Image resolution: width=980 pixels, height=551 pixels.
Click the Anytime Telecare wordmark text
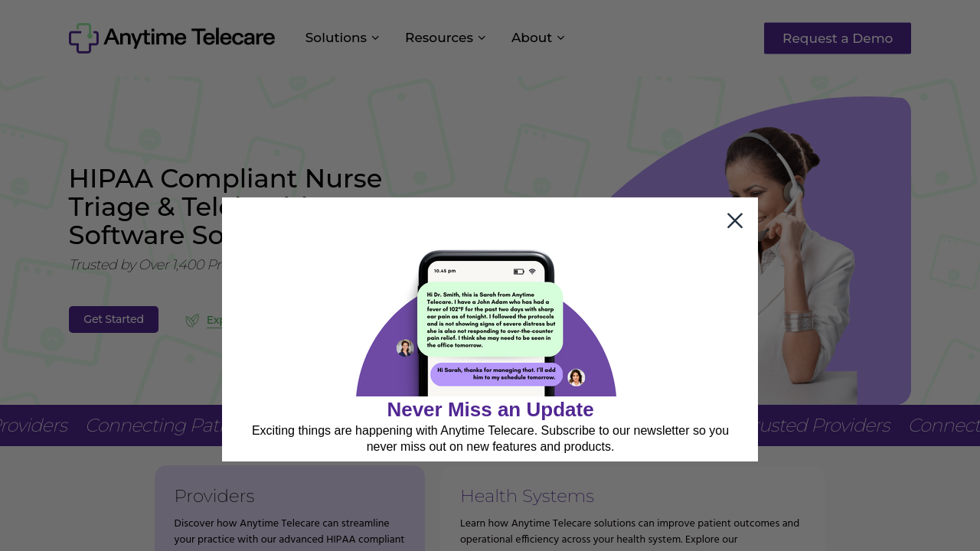[x=189, y=37]
